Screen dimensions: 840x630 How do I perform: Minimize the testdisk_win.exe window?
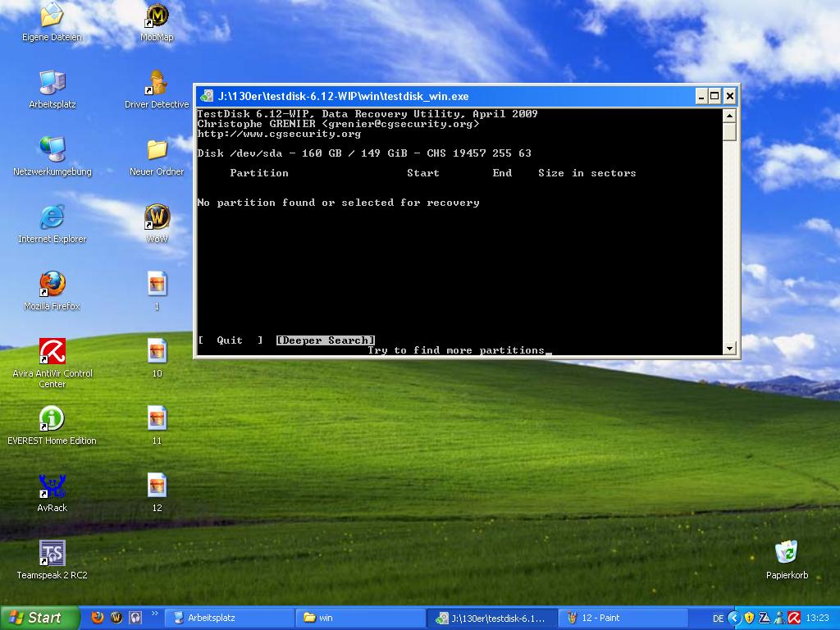point(701,97)
